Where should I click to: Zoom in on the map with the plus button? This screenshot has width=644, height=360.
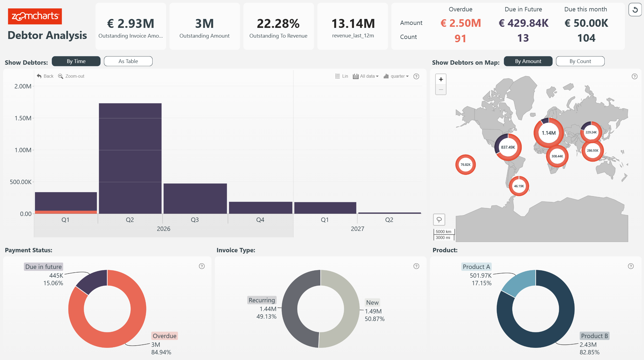[441, 79]
